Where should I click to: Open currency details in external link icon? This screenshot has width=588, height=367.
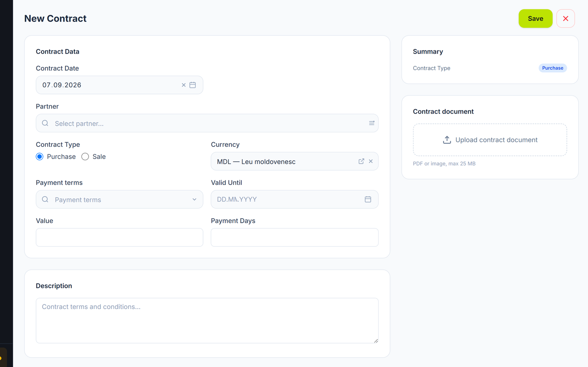pos(361,161)
